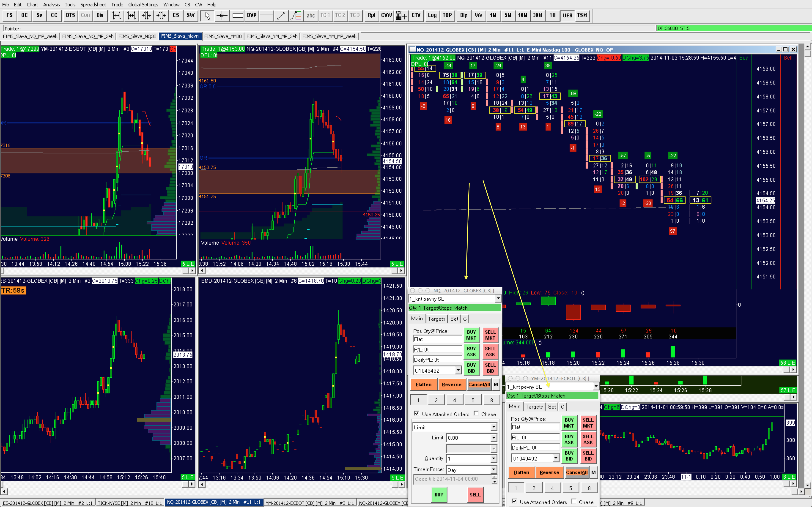
Task: Select the crosshair chart values tool
Action: [222, 15]
